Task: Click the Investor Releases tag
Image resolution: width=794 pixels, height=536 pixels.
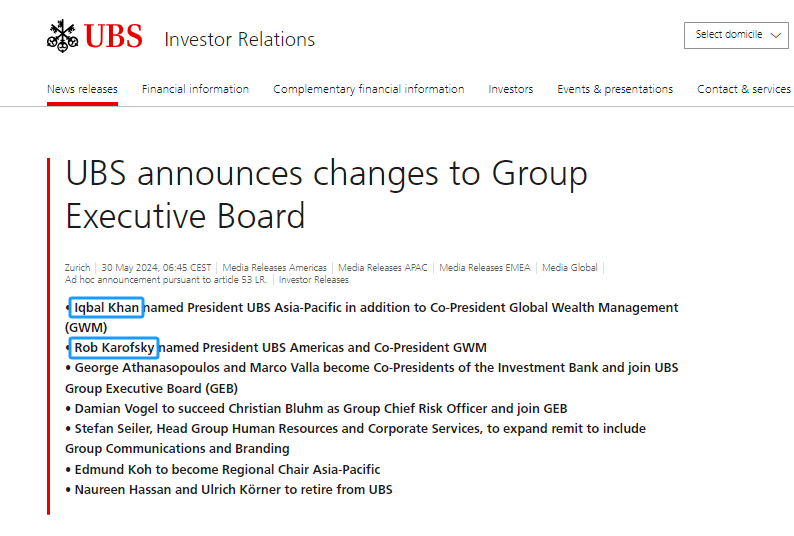Action: [x=313, y=280]
